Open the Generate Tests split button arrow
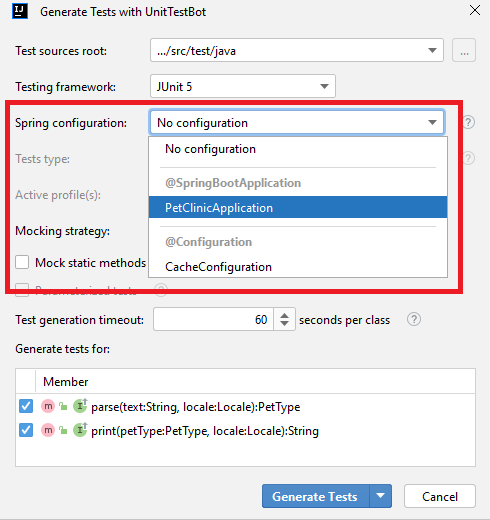This screenshot has height=520, width=490. pos(381,496)
